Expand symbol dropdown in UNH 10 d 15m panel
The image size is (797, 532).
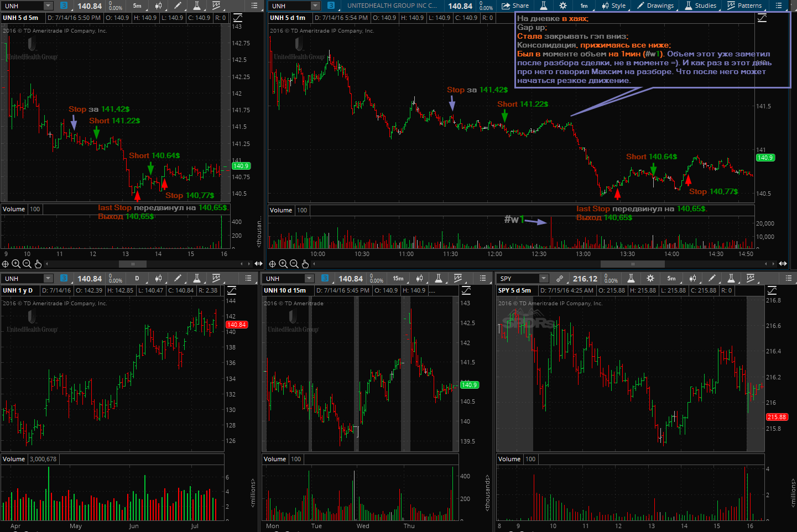pyautogui.click(x=309, y=278)
